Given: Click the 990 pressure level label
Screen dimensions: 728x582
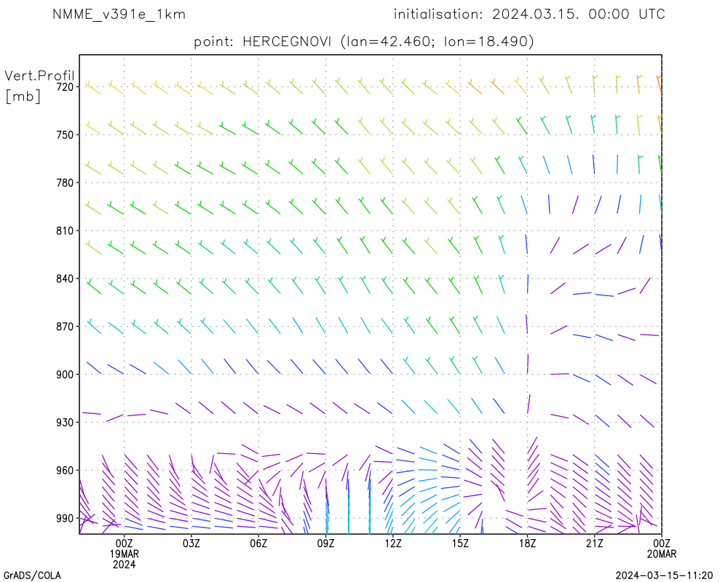Looking at the screenshot, I should coord(65,519).
